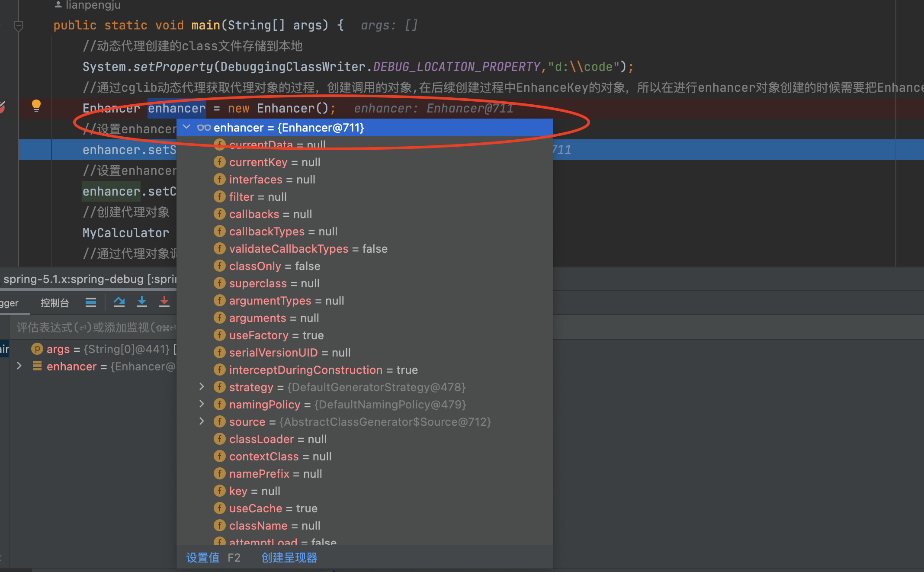This screenshot has width=924, height=572.
Task: Click the glasses watch icon next to enhancer
Action: point(204,128)
